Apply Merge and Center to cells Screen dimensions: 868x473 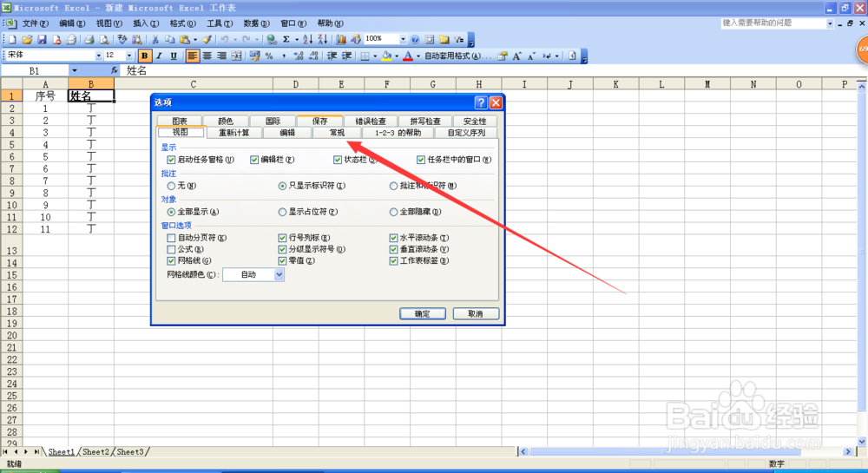(236, 56)
